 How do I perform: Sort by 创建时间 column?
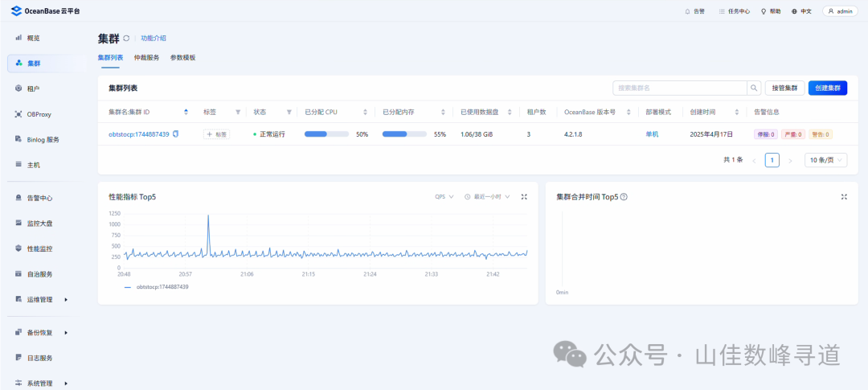737,112
